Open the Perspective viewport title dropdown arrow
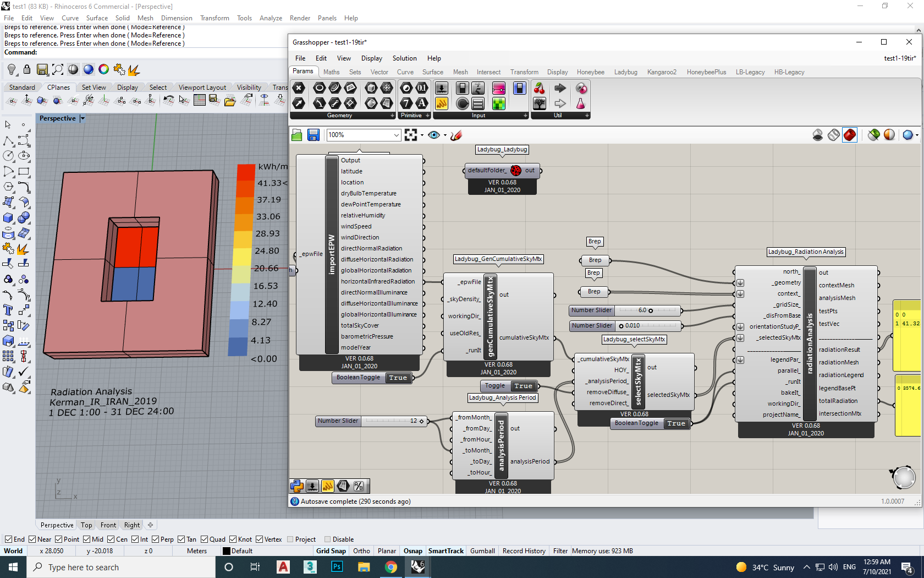 coord(82,118)
